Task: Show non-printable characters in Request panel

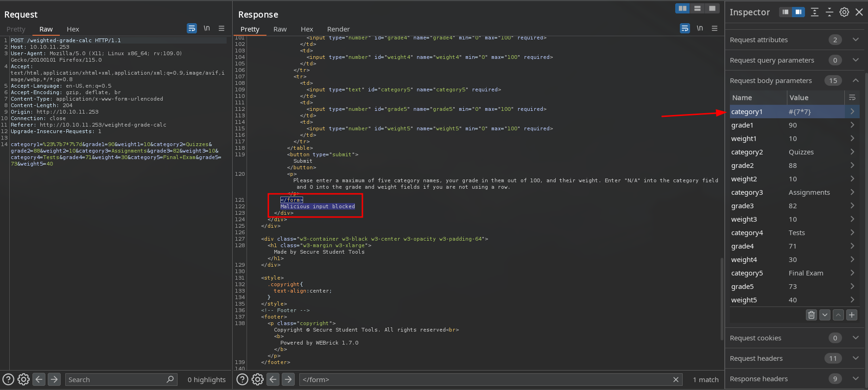Action: 207,28
